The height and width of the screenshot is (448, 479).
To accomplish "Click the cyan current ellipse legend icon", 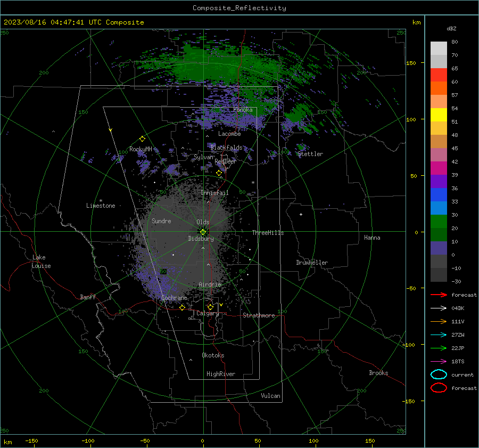I will click(x=439, y=374).
